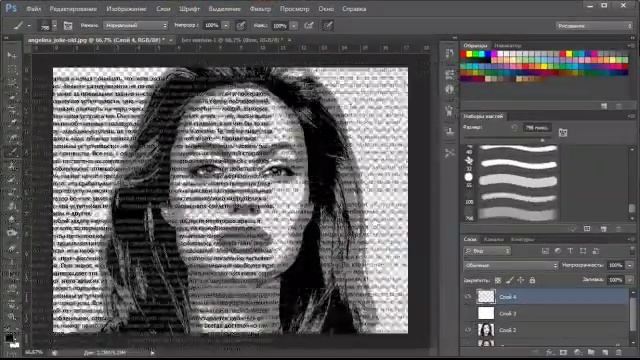The height and width of the screenshot is (360, 640).
Task: Pick the red swatch in Swatches panel
Action: click(463, 54)
